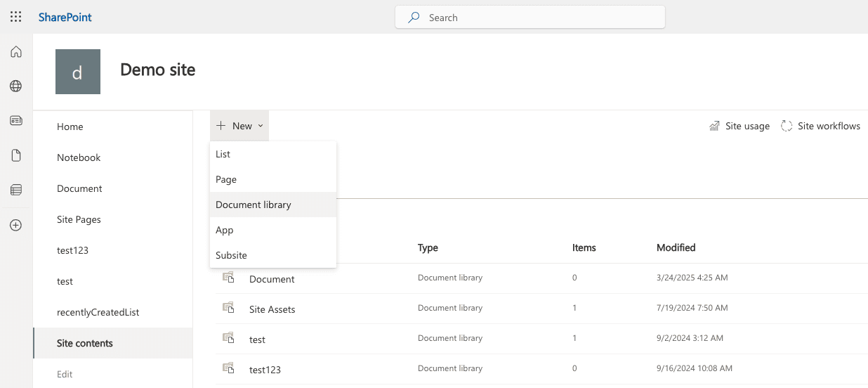
Task: Open Home icon in left app bar
Action: point(15,52)
